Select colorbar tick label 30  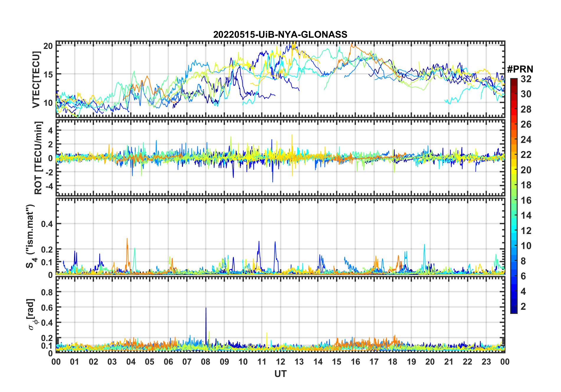tap(526, 94)
